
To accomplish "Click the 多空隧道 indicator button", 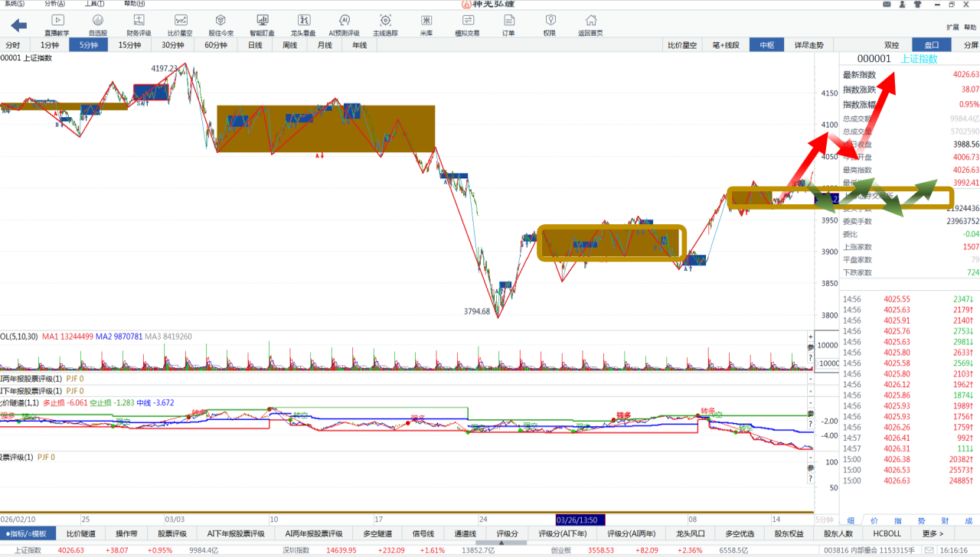I will 377,533.
